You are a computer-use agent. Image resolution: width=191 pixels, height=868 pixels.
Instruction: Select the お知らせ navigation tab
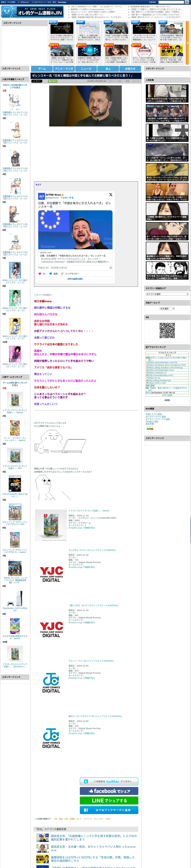coord(130,69)
